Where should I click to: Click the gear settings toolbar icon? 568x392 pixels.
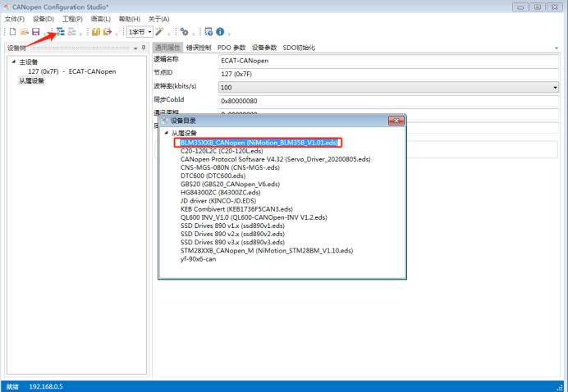click(x=185, y=32)
